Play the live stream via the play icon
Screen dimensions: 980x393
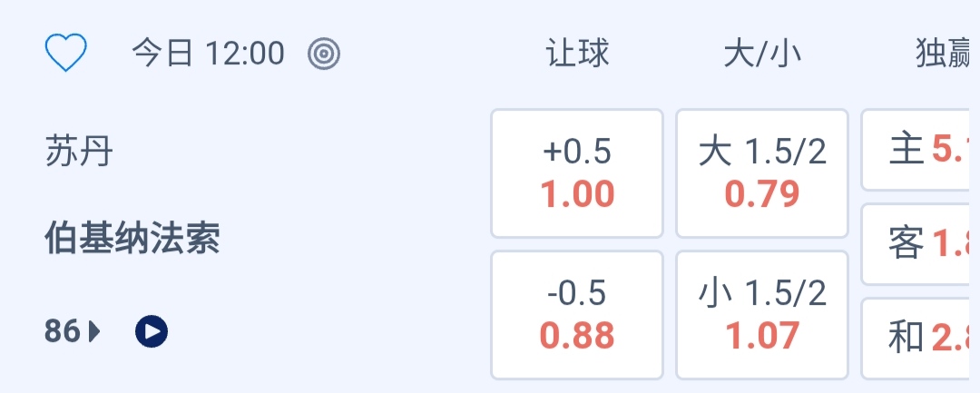(152, 332)
